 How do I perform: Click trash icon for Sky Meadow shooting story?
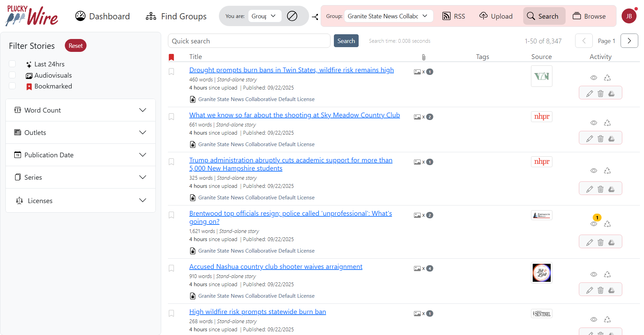(601, 139)
